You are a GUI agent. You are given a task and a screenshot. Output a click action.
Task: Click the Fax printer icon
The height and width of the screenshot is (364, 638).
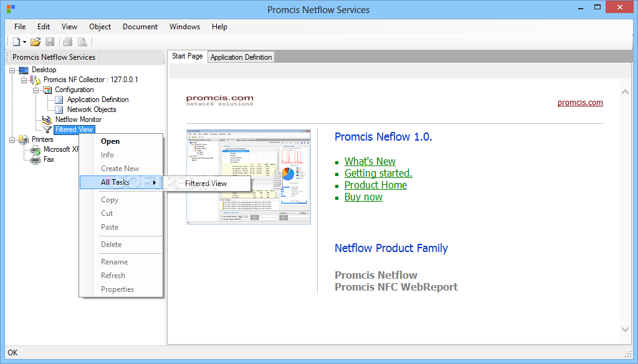pos(36,159)
